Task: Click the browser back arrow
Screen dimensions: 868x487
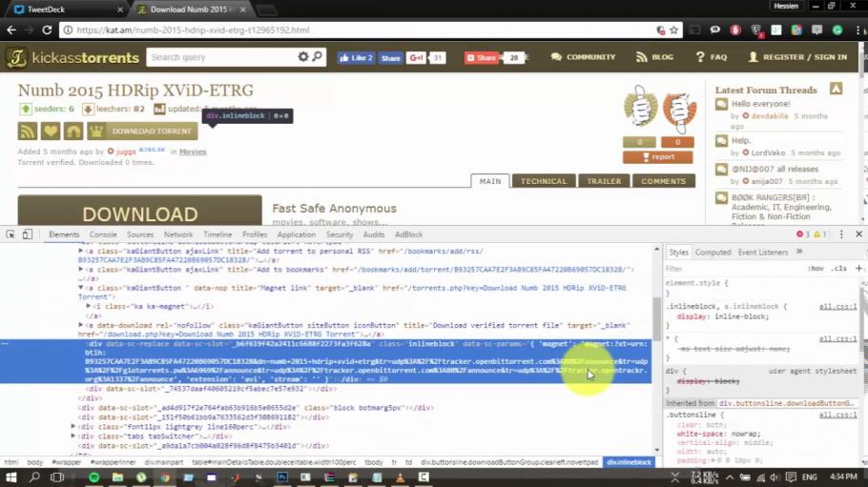Action: coord(11,30)
